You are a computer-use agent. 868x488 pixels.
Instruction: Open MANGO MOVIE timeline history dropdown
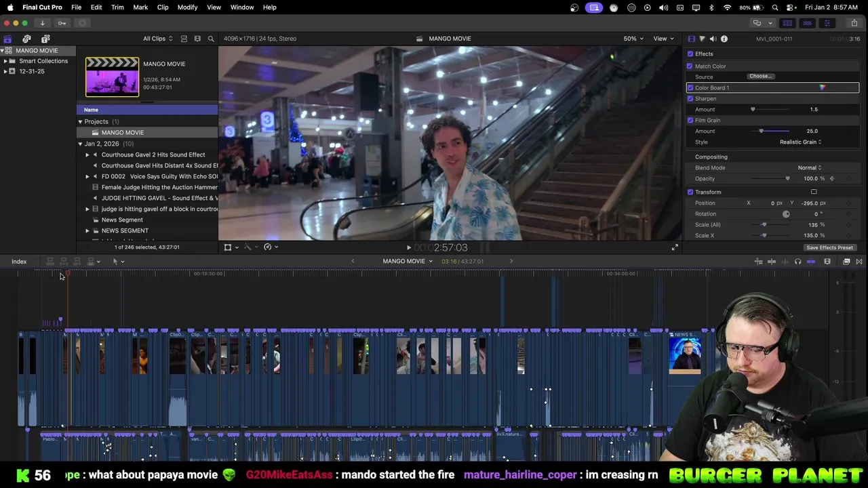408,262
